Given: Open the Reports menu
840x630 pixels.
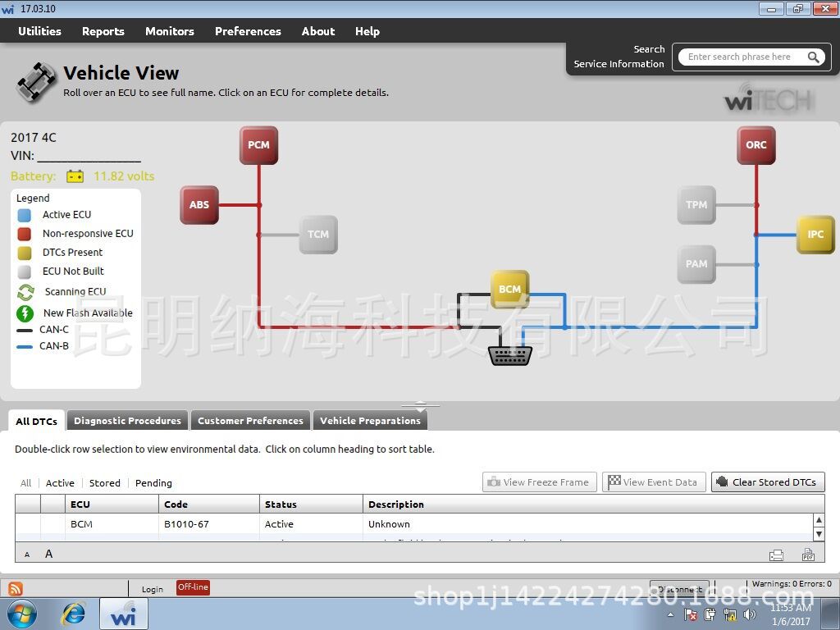Looking at the screenshot, I should (x=103, y=31).
